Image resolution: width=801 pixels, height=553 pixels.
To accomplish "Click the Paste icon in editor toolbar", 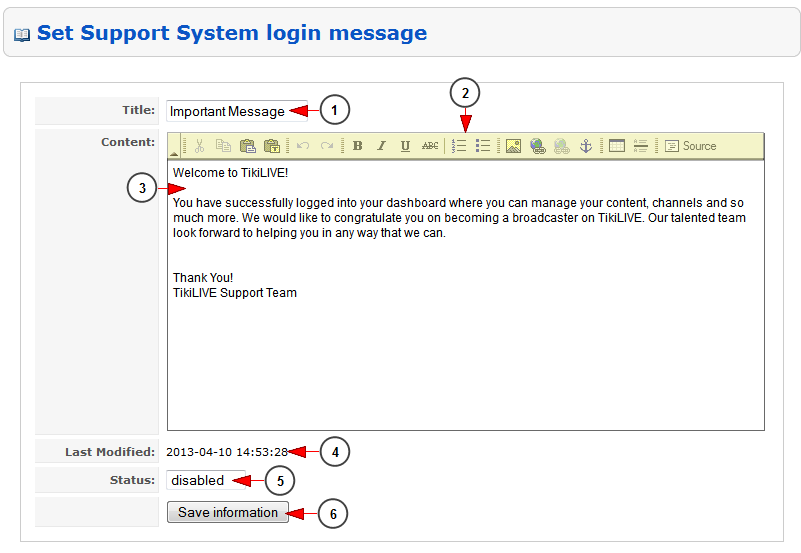I will pyautogui.click(x=247, y=146).
